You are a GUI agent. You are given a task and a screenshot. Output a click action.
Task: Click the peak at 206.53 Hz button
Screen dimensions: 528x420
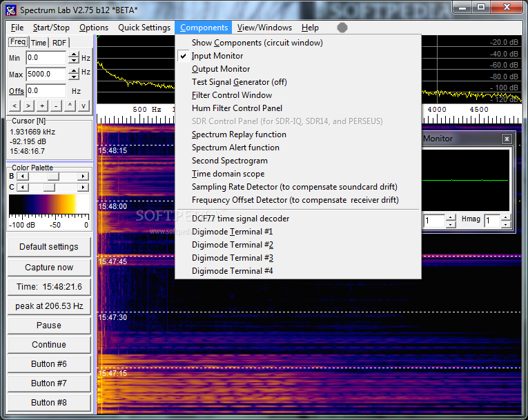click(x=49, y=306)
